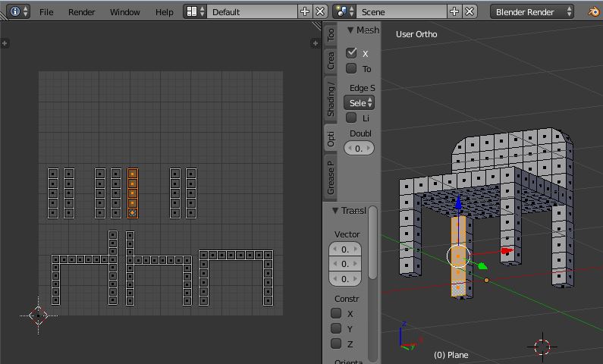Click the operator panel vertical scrollbar
Screen dimensions: 603x364
(x=372, y=243)
